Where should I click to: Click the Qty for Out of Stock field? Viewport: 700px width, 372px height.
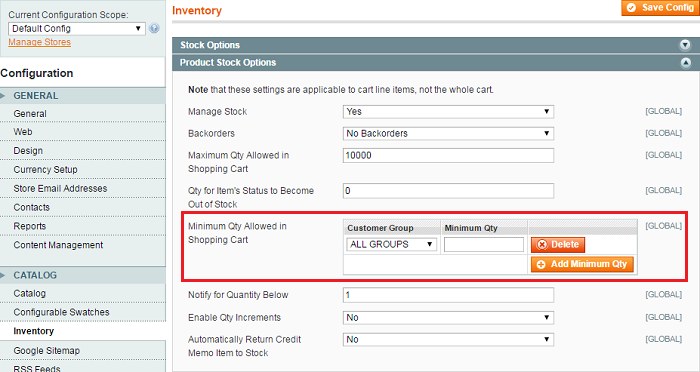[448, 191]
